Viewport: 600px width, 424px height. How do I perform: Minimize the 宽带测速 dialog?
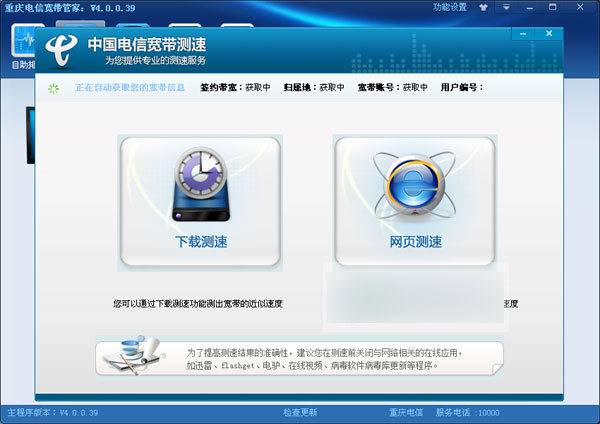click(x=523, y=34)
